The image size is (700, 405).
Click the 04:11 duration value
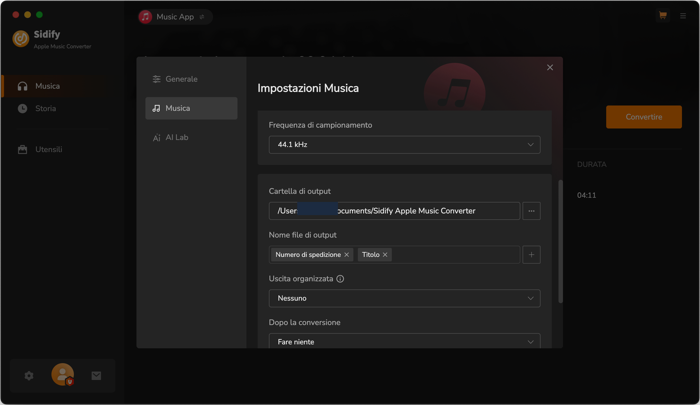pos(586,195)
